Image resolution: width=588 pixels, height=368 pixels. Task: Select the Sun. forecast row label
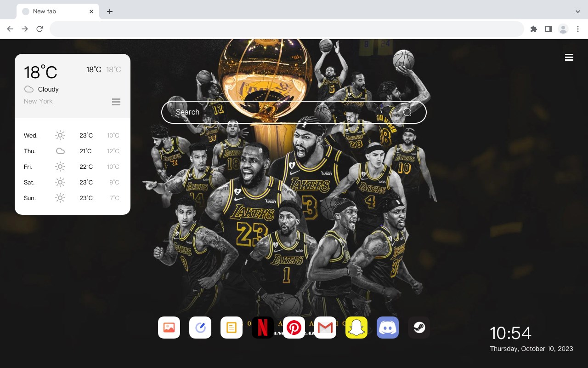coord(30,198)
